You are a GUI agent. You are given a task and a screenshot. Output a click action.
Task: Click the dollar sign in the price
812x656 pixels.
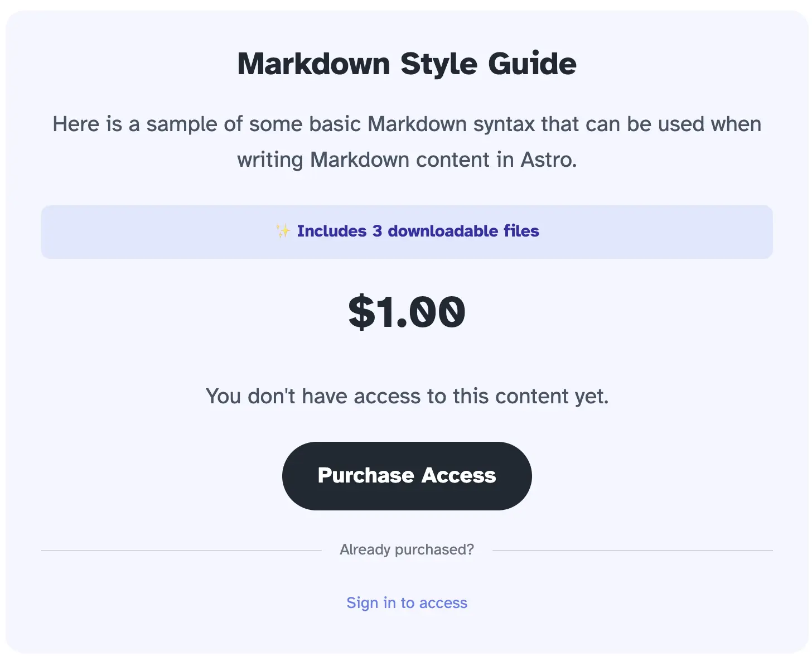point(361,312)
